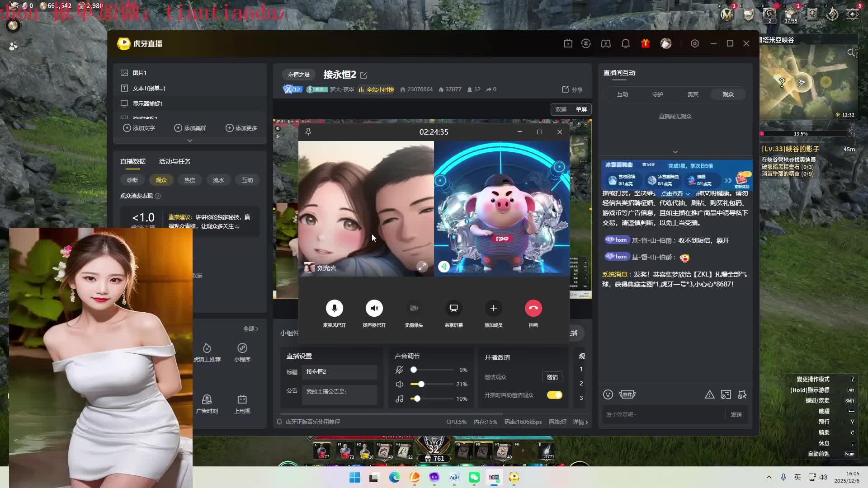The height and width of the screenshot is (488, 868).
Task: Toggle 开播时自动邀请观众 switch
Action: point(554,395)
